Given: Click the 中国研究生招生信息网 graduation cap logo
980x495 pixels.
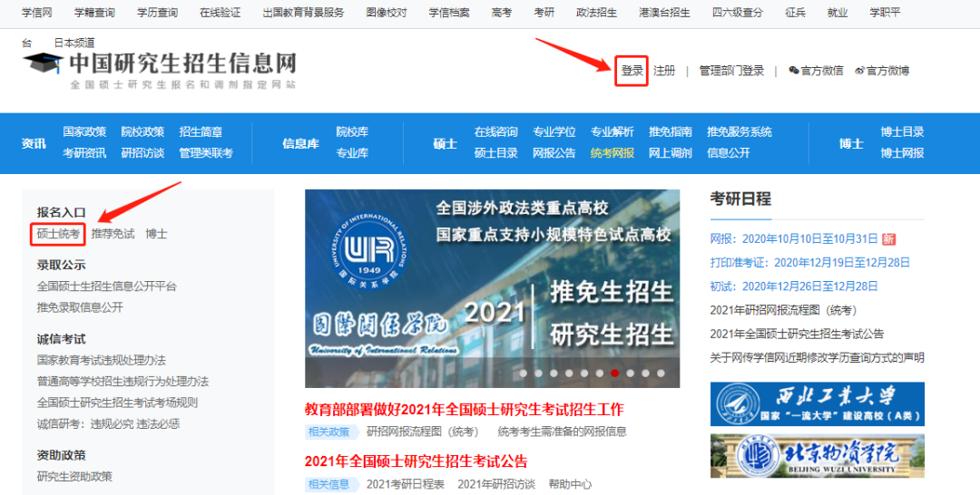Looking at the screenshot, I should (x=44, y=63).
